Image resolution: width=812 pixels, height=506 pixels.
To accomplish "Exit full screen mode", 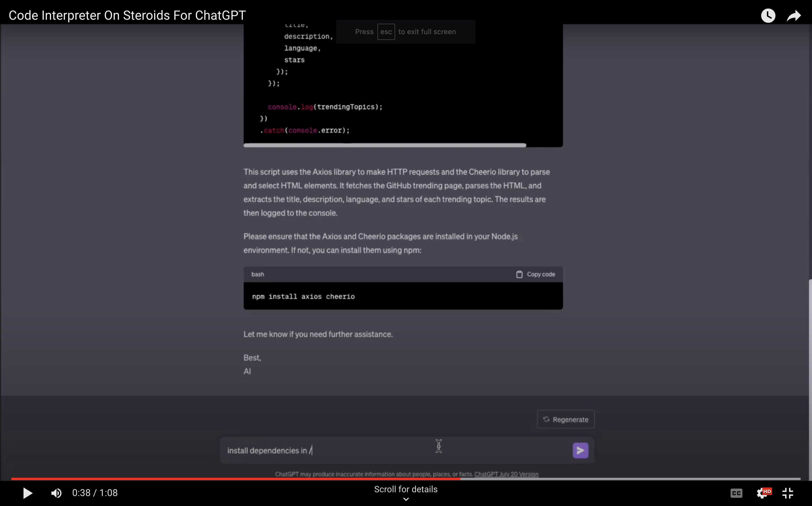I will 788,493.
